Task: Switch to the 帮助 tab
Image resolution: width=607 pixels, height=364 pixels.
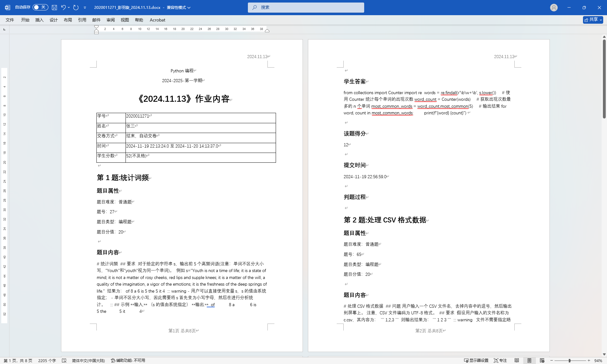Action: (x=139, y=20)
